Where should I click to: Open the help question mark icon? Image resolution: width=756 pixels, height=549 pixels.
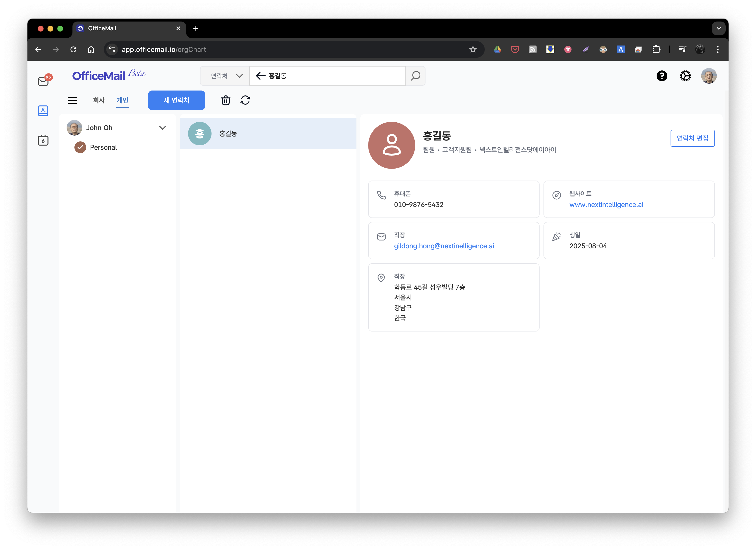coord(662,76)
